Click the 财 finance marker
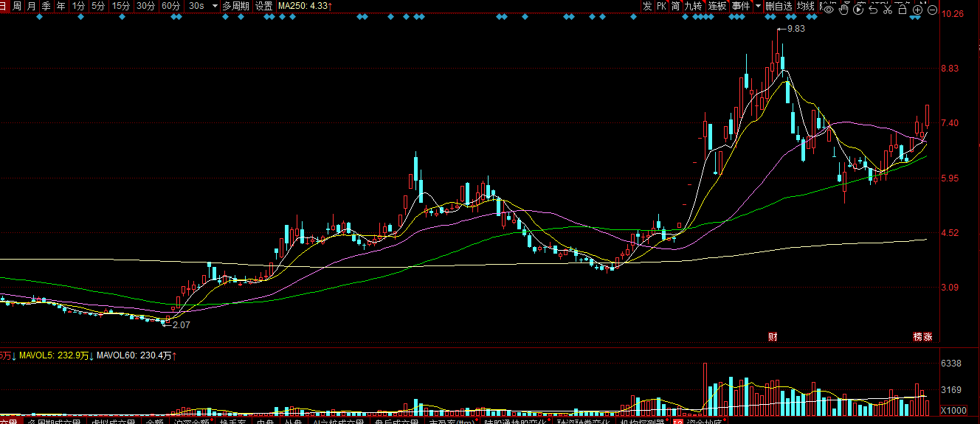Viewport: 980px width, 424px height. tap(773, 337)
